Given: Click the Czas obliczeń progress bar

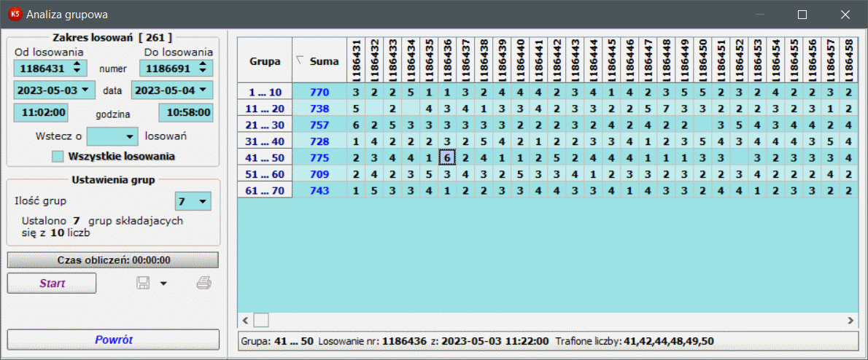Looking at the screenshot, I should 114,260.
